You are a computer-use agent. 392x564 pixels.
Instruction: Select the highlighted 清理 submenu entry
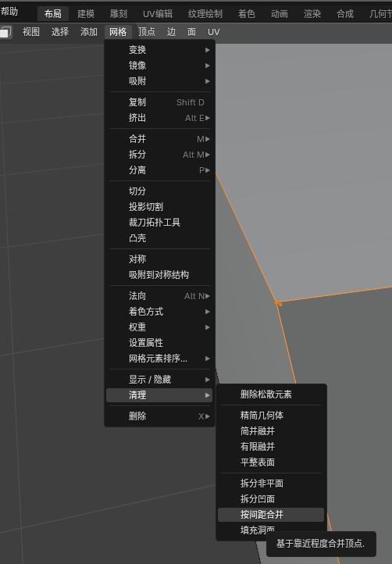click(159, 395)
